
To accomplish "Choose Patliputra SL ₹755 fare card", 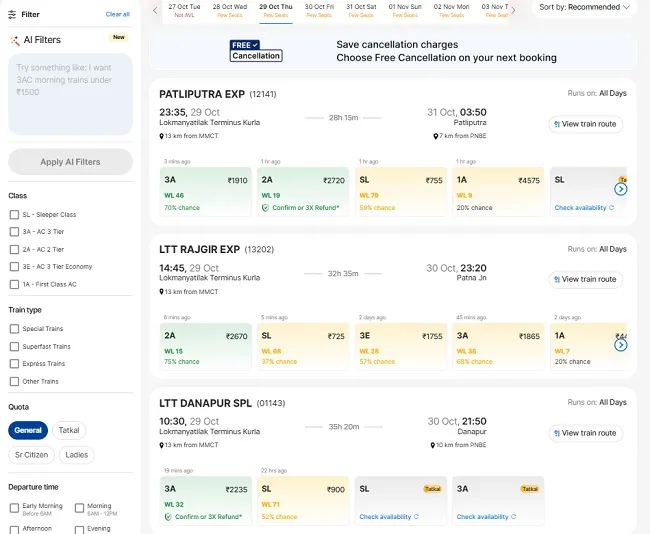I will click(401, 192).
